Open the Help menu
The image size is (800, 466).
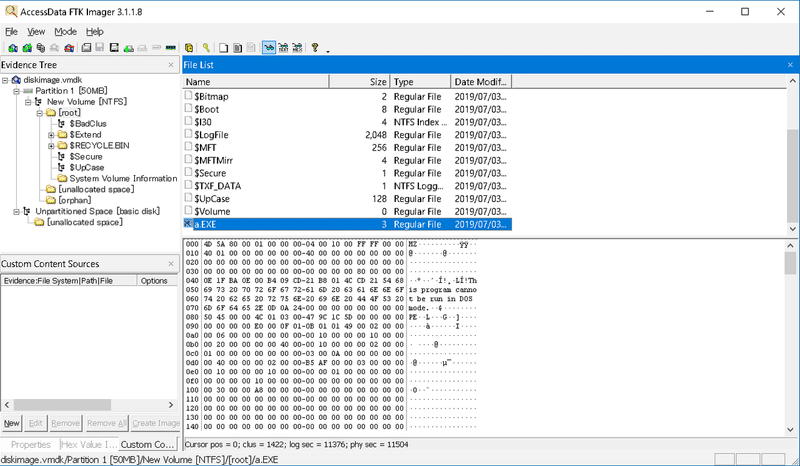94,32
